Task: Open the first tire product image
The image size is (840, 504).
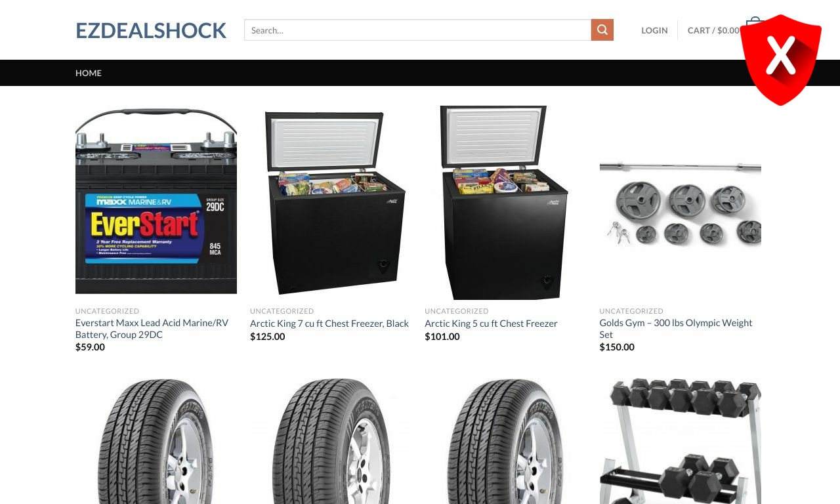Action: click(x=156, y=441)
